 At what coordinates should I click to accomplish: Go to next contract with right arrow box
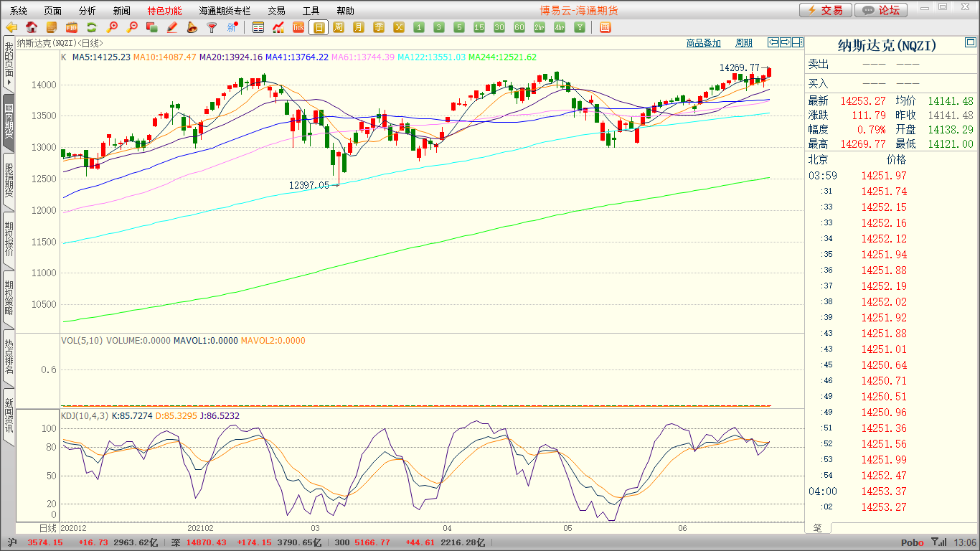[x=786, y=42]
